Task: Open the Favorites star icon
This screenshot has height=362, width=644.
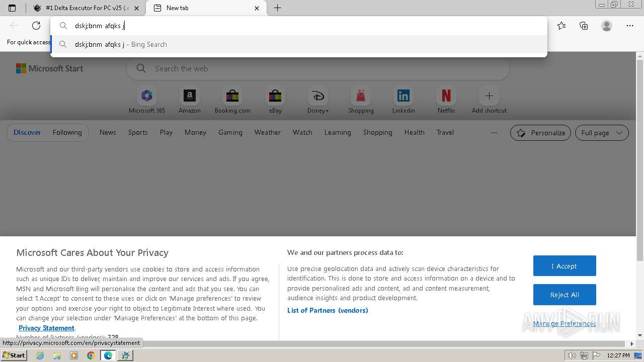Action: (x=561, y=26)
